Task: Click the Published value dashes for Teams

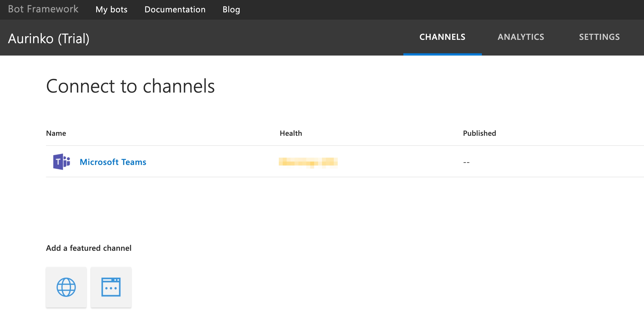Action: [x=466, y=162]
